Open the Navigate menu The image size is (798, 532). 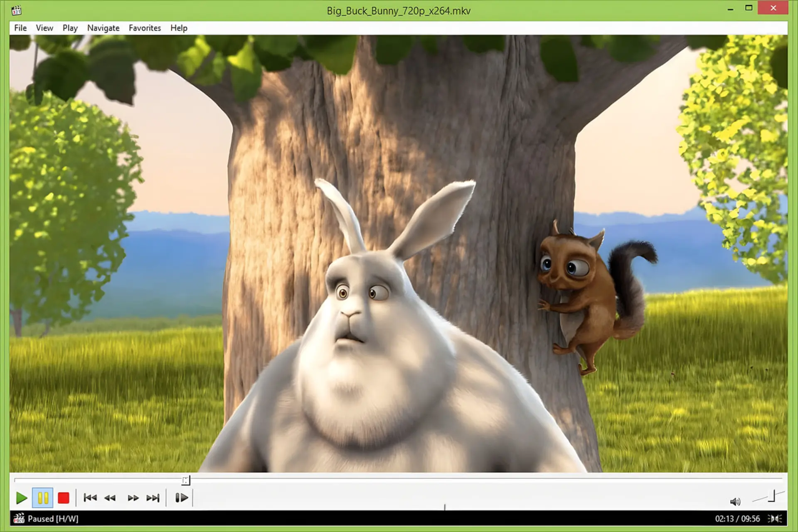coord(103,28)
